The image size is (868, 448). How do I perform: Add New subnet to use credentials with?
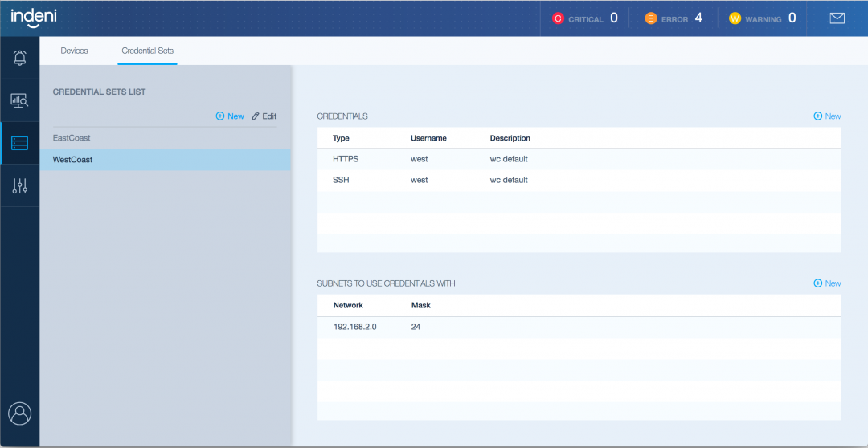click(x=827, y=283)
